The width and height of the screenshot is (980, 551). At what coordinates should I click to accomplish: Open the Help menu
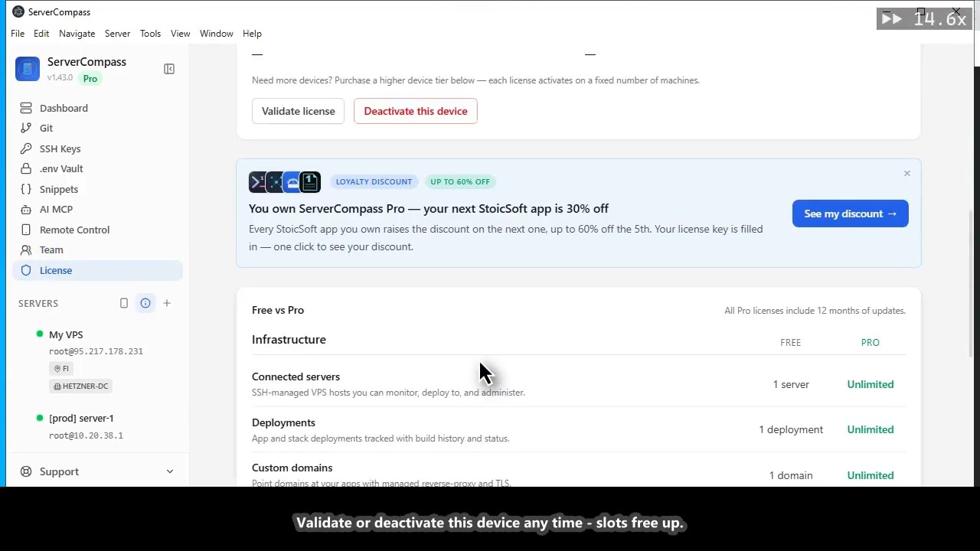coord(252,34)
